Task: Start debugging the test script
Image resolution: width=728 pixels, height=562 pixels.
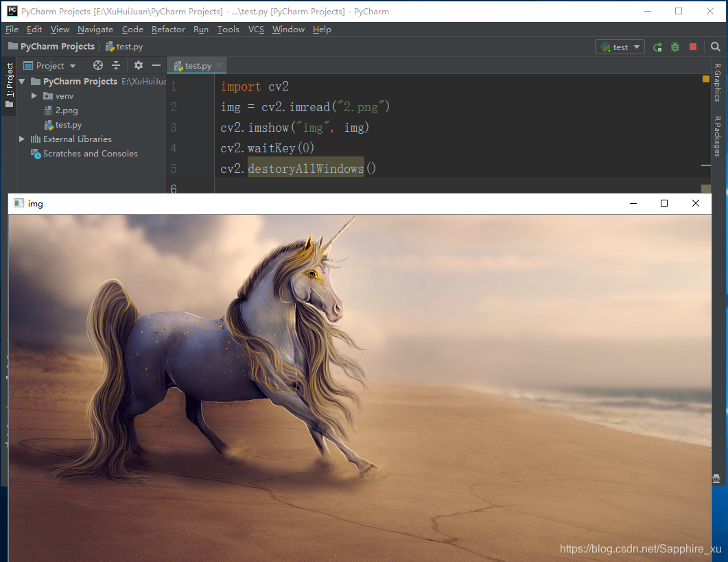Action: tap(674, 47)
